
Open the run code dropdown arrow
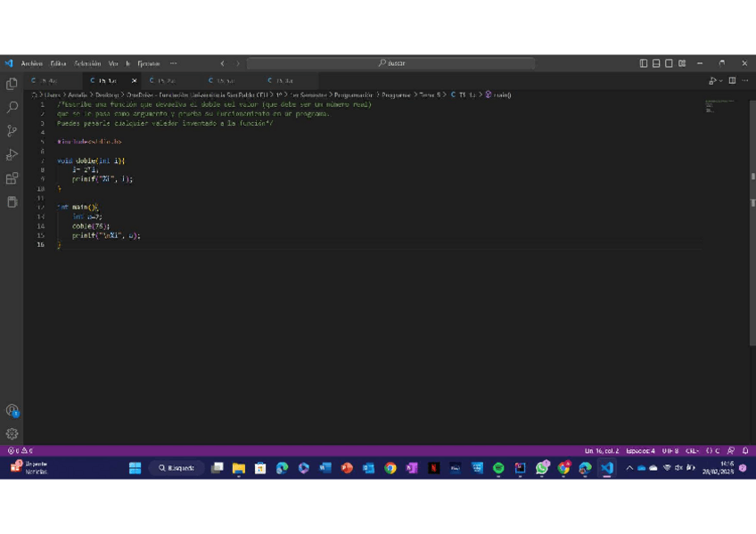coord(719,80)
